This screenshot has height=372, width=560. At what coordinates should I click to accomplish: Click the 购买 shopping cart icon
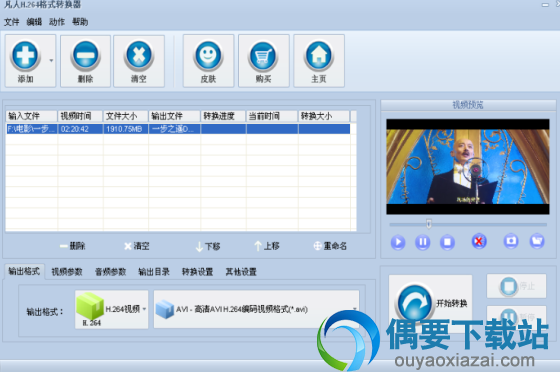(x=263, y=55)
